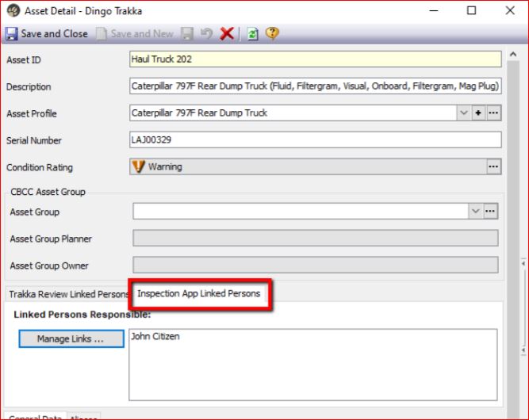
Task: Click the undo arrow icon
Action: (x=206, y=34)
